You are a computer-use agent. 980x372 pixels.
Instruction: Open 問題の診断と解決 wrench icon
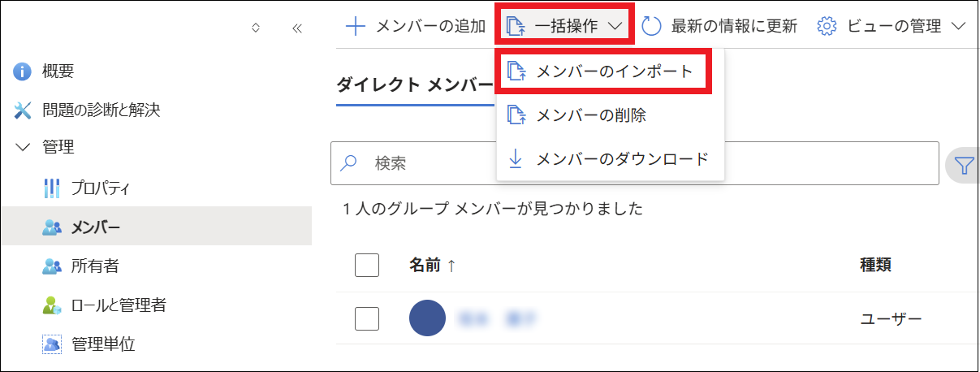tap(23, 110)
